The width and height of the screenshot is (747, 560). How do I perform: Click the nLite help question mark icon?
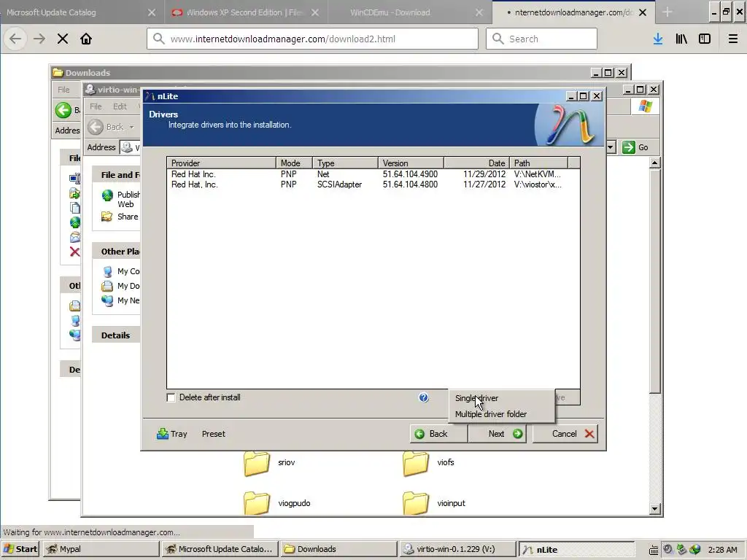tap(424, 397)
